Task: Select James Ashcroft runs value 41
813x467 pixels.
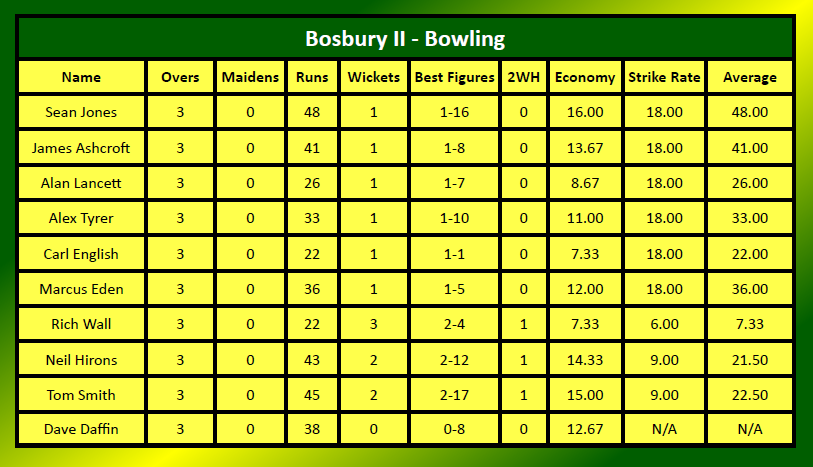Action: (x=312, y=148)
